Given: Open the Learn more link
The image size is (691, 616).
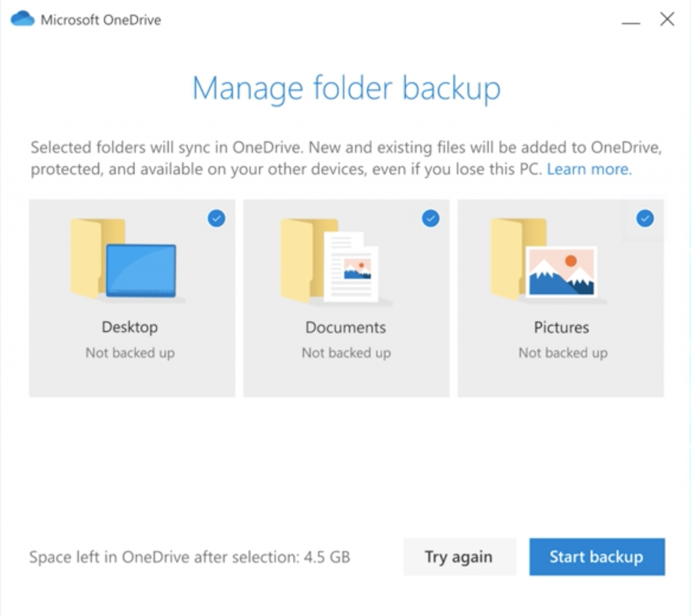Looking at the screenshot, I should click(589, 169).
